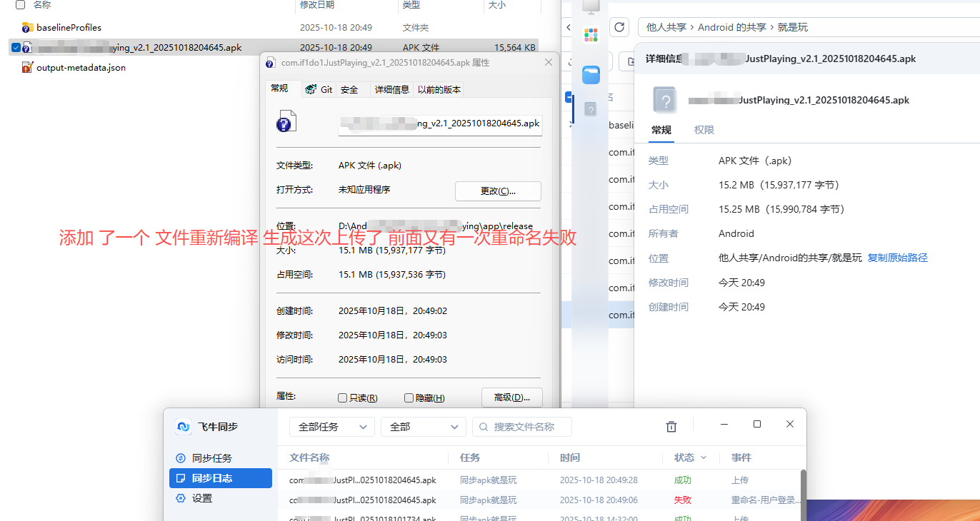Switch to the 常规 tab in properties dialog
Viewport: 980px width, 521px height.
pos(279,88)
